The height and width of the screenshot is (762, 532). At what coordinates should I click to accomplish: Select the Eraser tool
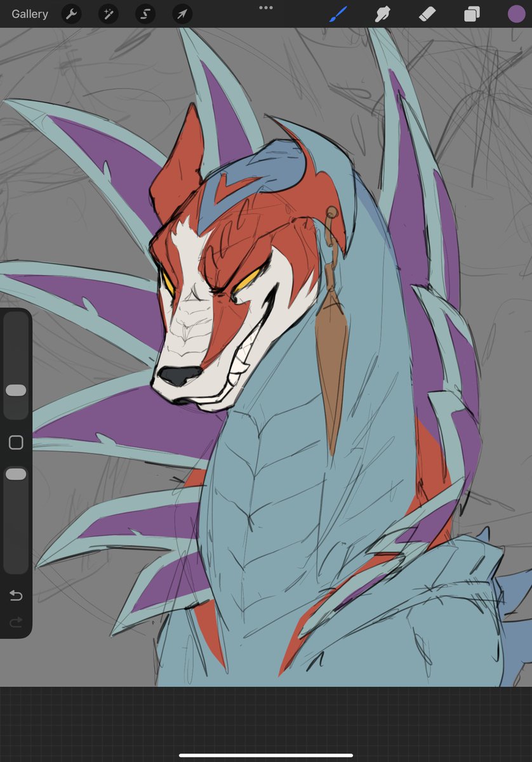[x=427, y=14]
